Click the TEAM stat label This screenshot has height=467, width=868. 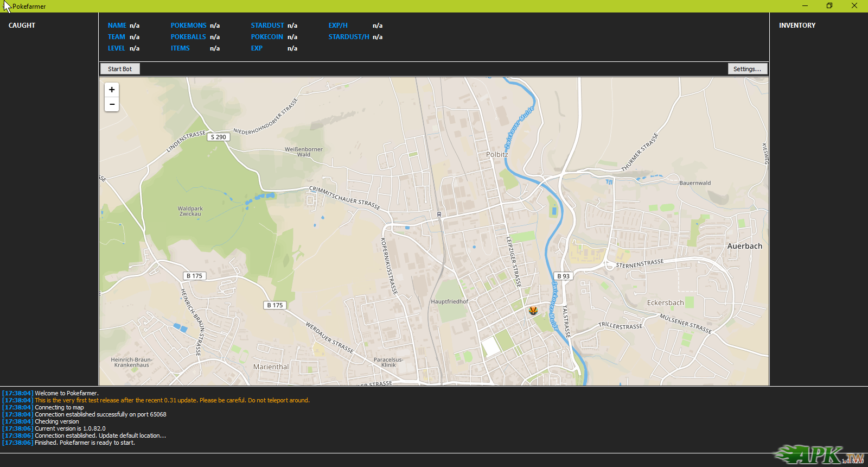point(116,37)
